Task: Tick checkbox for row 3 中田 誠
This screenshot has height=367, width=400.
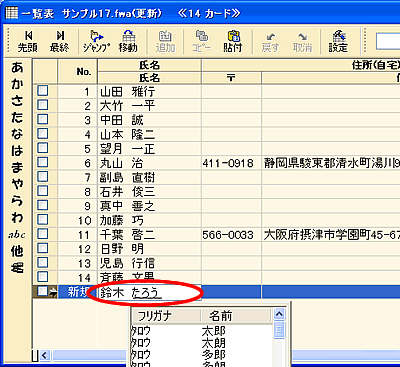Action: tap(43, 119)
